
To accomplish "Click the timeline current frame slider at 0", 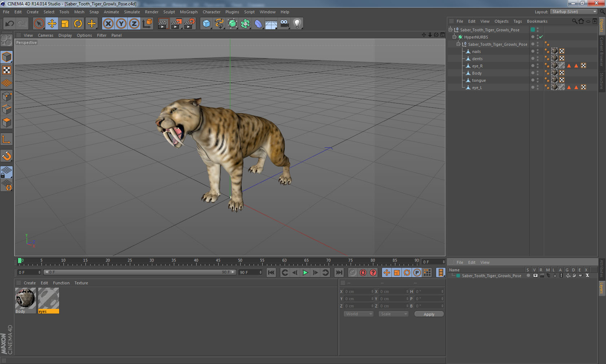I will (x=20, y=261).
